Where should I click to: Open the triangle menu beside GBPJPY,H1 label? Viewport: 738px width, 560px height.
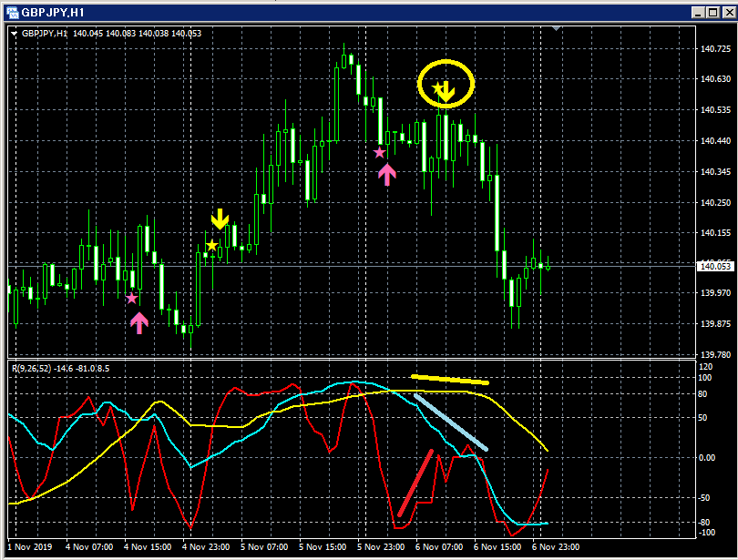pos(14,34)
